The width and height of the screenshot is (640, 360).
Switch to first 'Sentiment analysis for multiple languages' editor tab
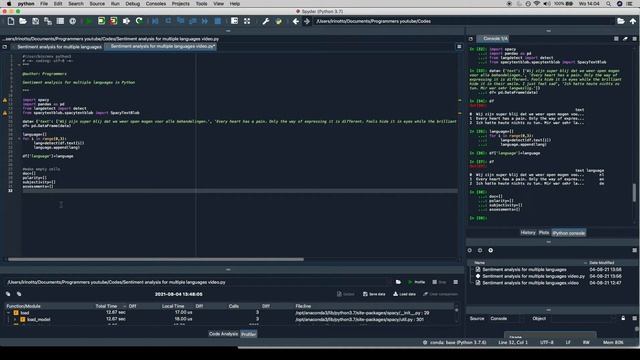(57, 47)
